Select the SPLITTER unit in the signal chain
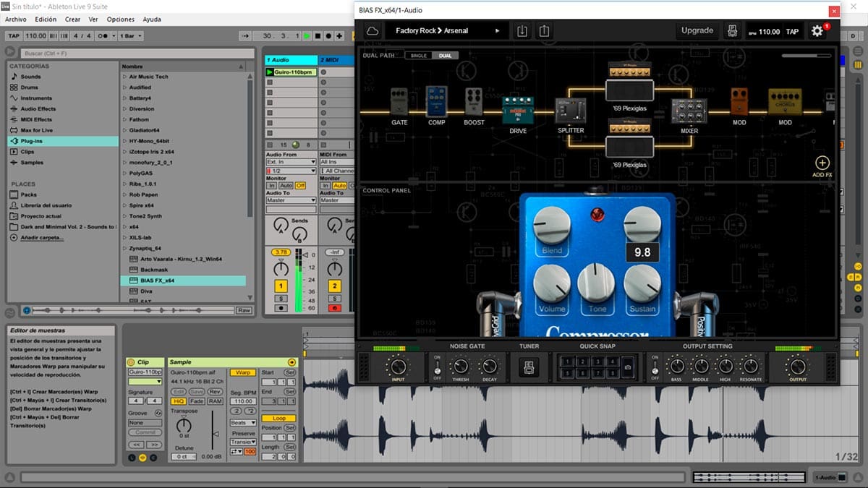Screen dimensions: 868x488 571,111
